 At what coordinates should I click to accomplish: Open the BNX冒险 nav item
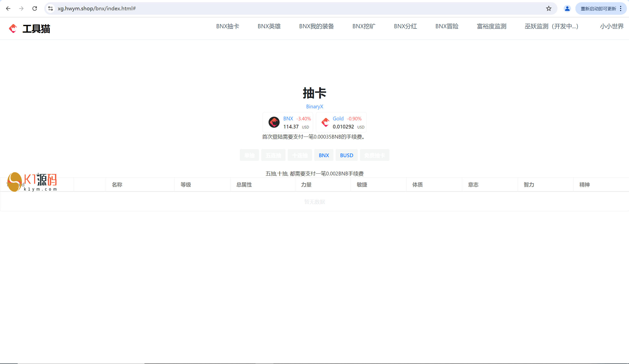[x=447, y=26]
